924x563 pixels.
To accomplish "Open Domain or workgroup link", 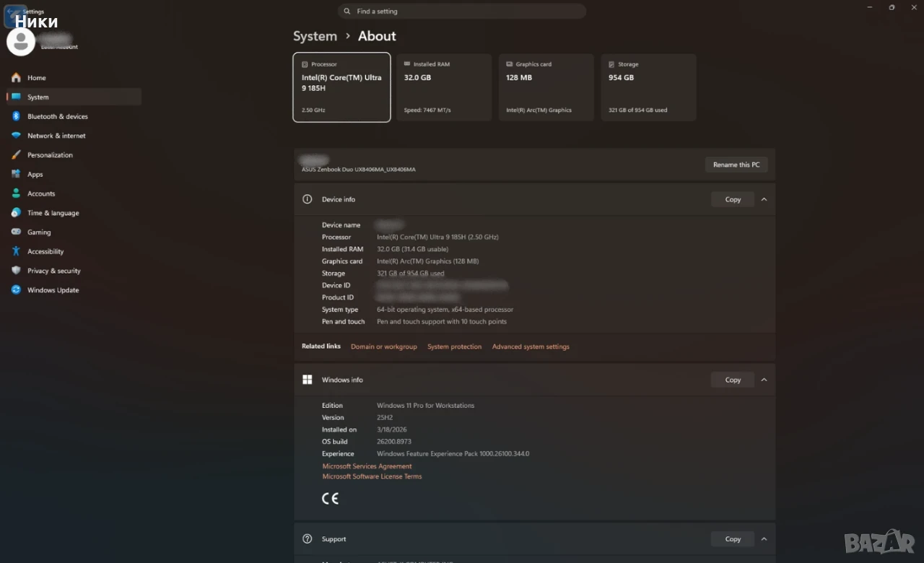I will [384, 347].
